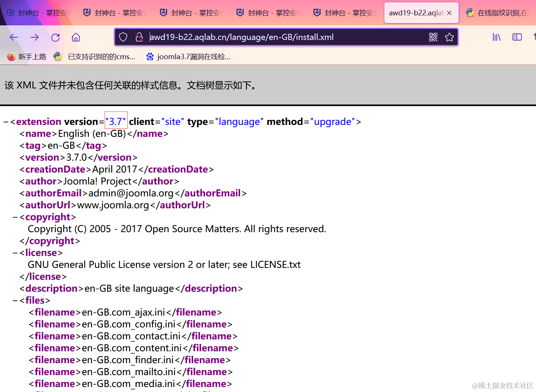Open the 新手上路 bookmark
This screenshot has height=392, width=536.
click(x=27, y=57)
